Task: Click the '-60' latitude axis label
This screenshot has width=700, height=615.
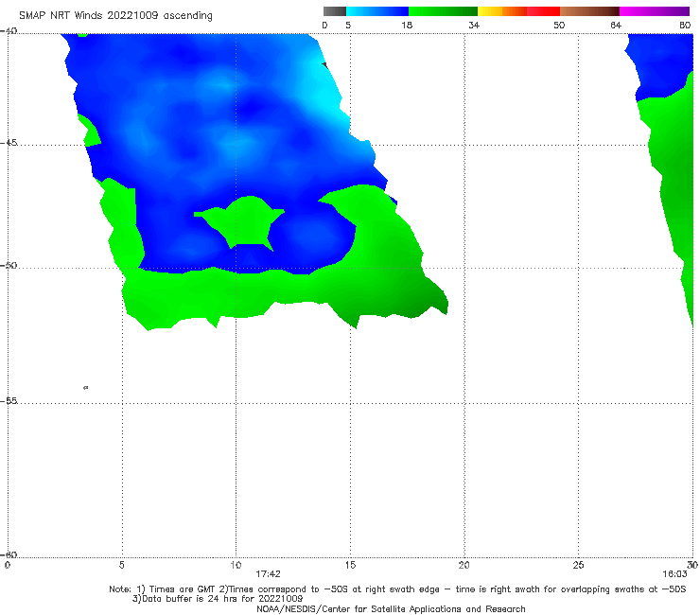Action: coord(9,555)
